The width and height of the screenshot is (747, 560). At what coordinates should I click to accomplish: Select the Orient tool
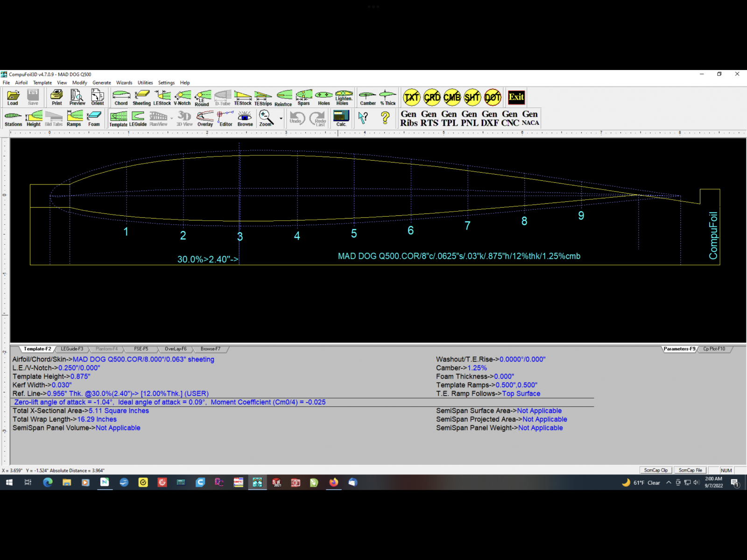pyautogui.click(x=98, y=98)
